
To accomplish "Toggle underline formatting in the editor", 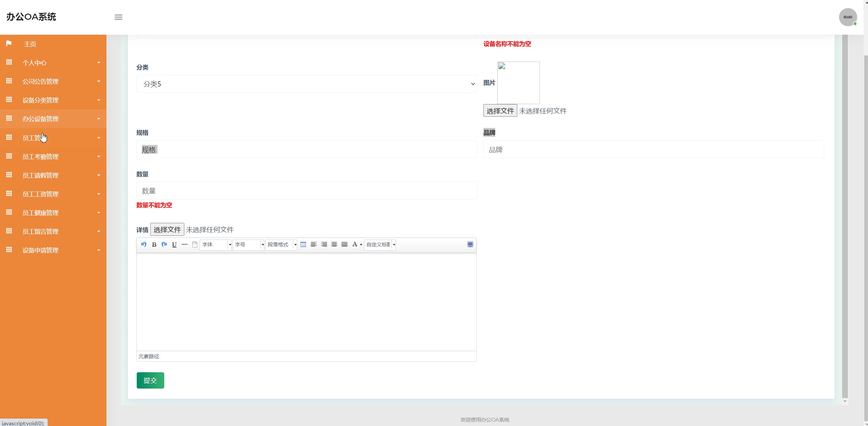I will coord(174,244).
